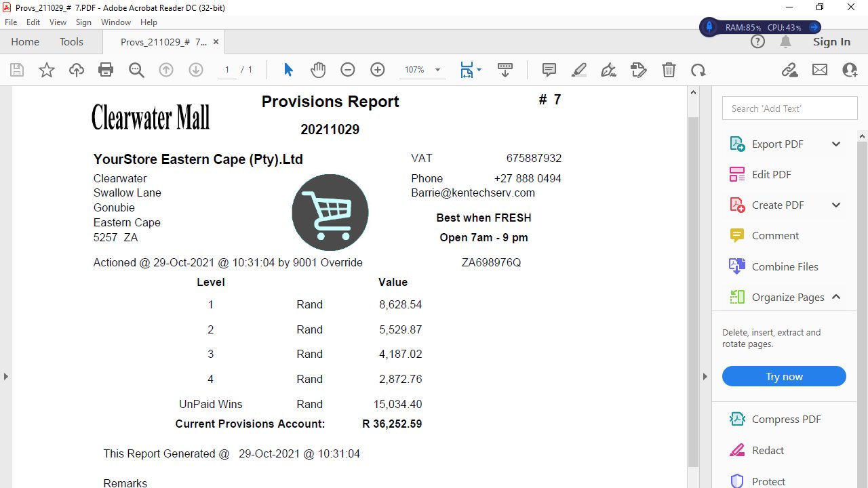
Task: Open the View menu
Action: [58, 22]
